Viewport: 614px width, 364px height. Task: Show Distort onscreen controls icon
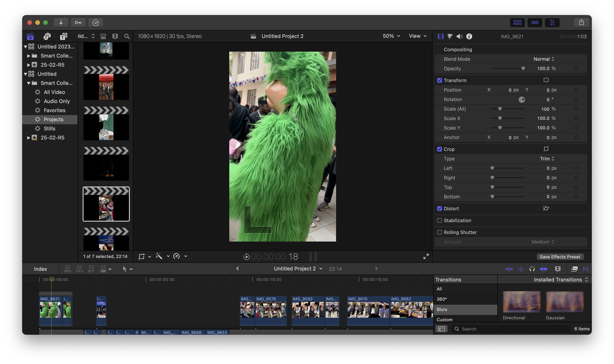click(x=546, y=208)
